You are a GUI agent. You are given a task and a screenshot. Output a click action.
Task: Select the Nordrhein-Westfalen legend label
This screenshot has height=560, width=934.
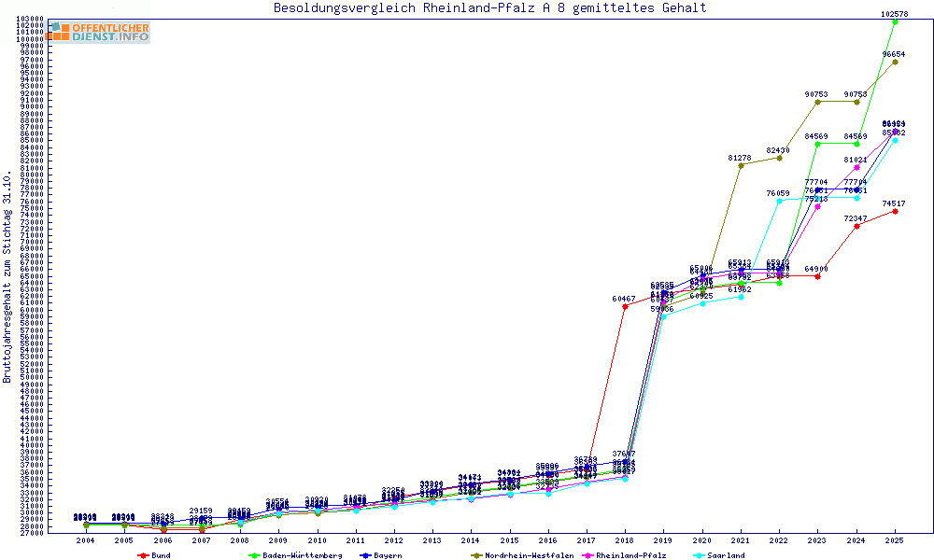[x=529, y=555]
